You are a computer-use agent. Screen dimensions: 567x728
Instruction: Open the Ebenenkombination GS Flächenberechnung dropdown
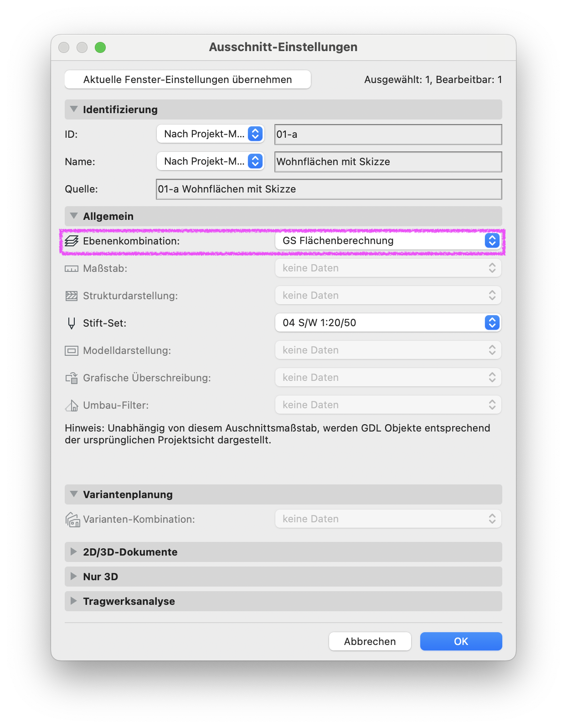tap(388, 241)
